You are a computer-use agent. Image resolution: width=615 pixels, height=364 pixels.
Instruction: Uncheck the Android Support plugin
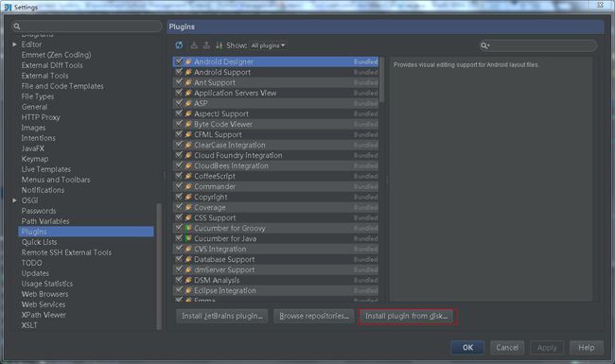click(179, 72)
